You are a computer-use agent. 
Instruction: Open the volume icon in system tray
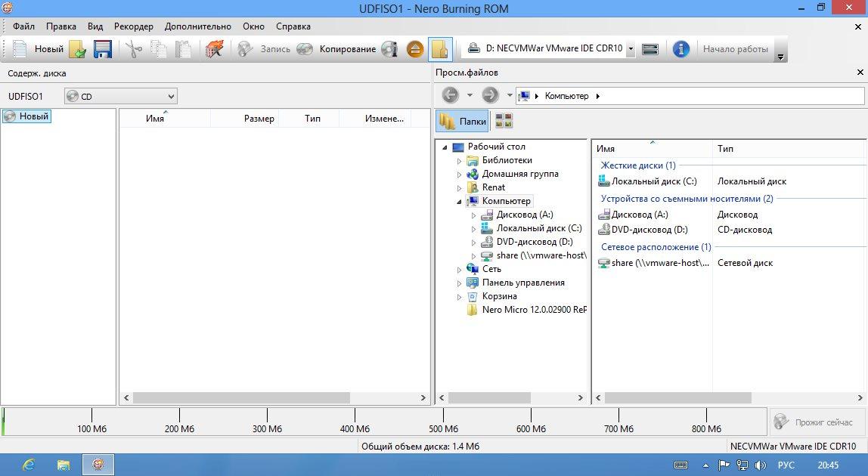[760, 465]
